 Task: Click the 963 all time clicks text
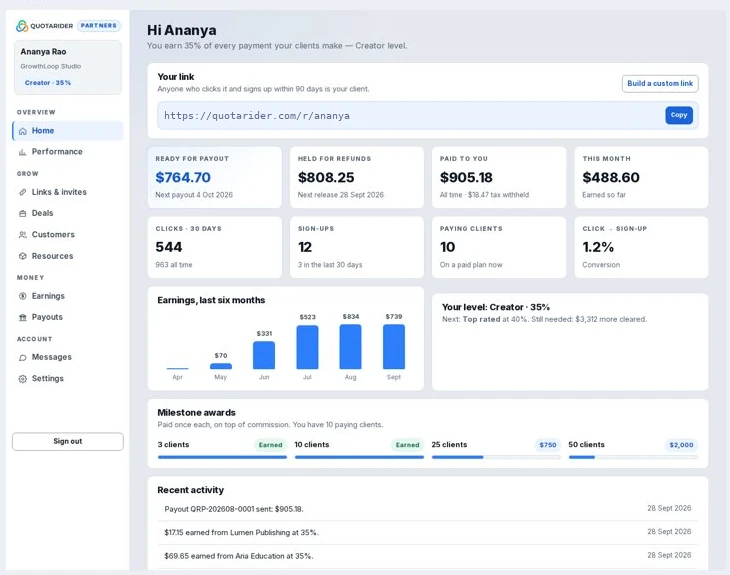pyautogui.click(x=174, y=265)
